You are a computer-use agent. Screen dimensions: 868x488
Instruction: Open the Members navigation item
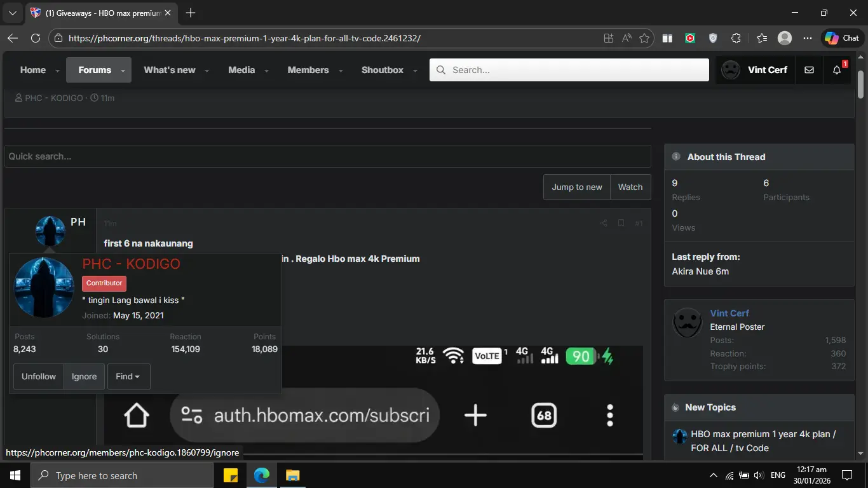pyautogui.click(x=308, y=70)
